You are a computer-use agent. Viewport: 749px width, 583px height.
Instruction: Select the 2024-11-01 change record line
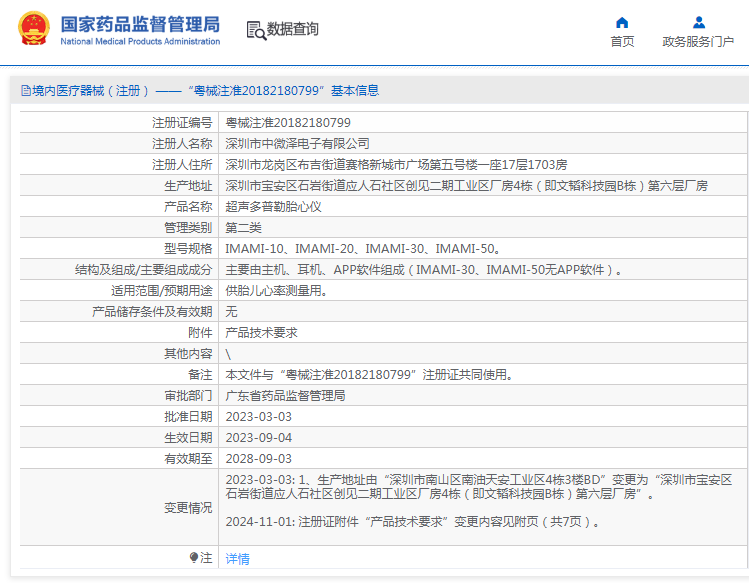point(413,522)
